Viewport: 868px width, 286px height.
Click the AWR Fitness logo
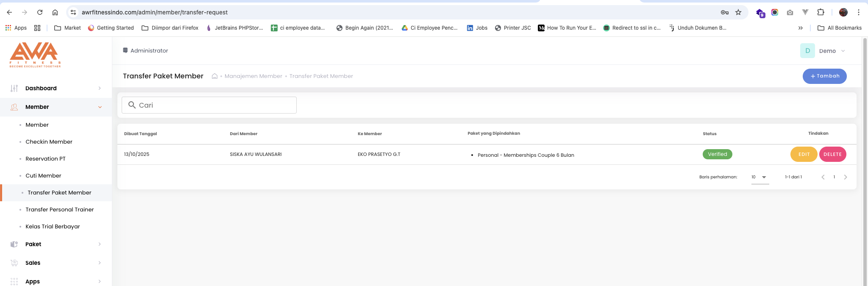tap(35, 55)
